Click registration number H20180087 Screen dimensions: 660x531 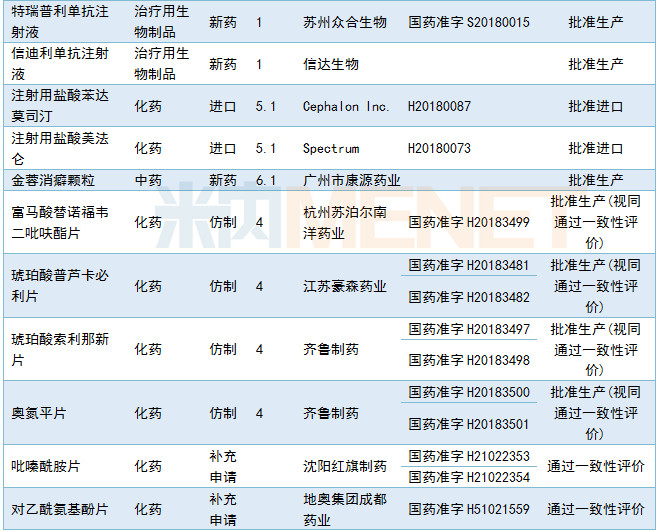point(439,106)
